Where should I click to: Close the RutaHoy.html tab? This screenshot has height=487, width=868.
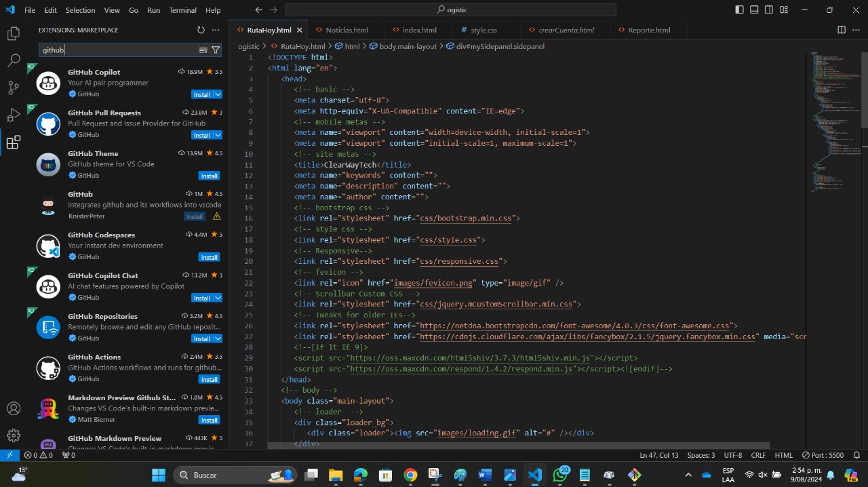300,30
